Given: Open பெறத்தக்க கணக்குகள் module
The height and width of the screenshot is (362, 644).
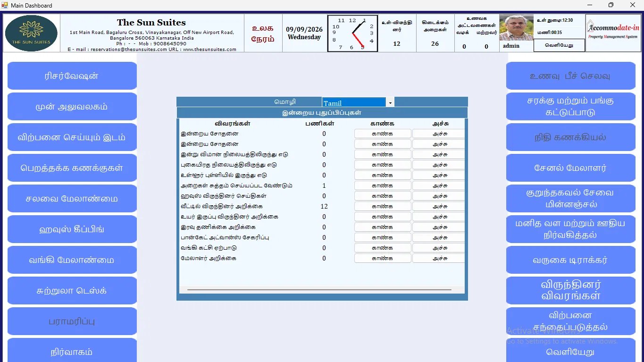Looking at the screenshot, I should coord(72,168).
